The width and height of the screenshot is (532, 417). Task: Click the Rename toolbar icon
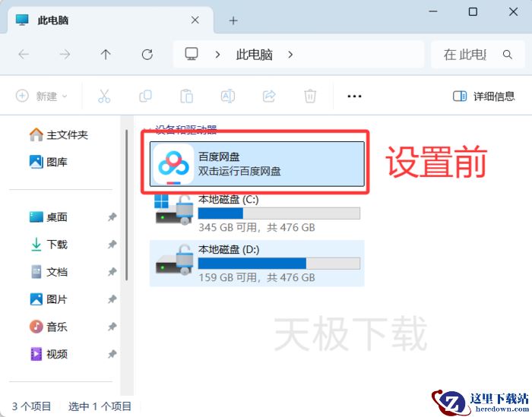228,96
